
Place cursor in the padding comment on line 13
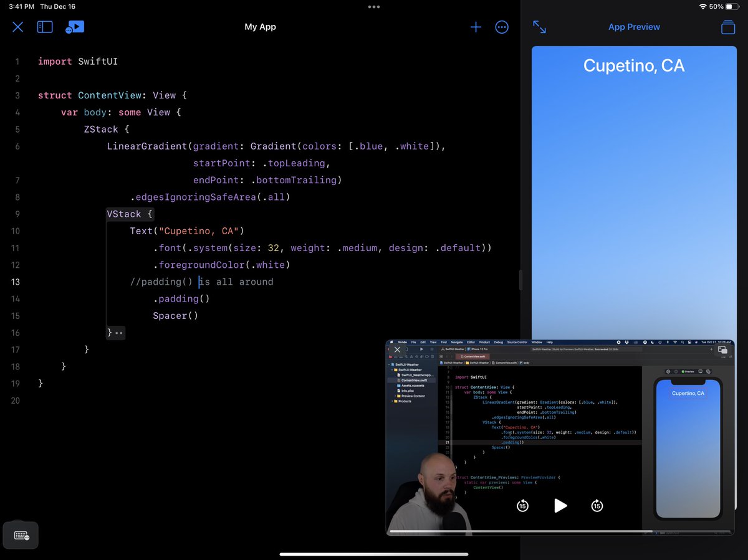[199, 282]
